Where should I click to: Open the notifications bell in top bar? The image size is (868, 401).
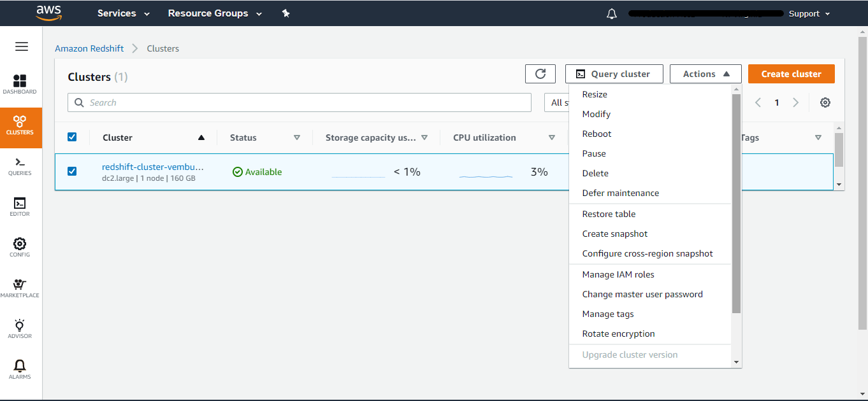612,13
